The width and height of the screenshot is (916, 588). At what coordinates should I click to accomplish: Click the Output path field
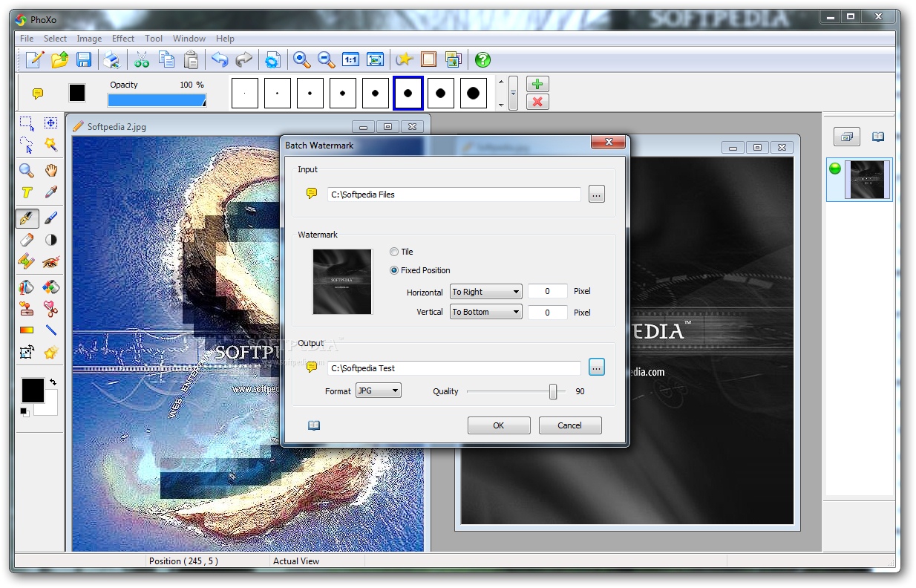tap(454, 368)
